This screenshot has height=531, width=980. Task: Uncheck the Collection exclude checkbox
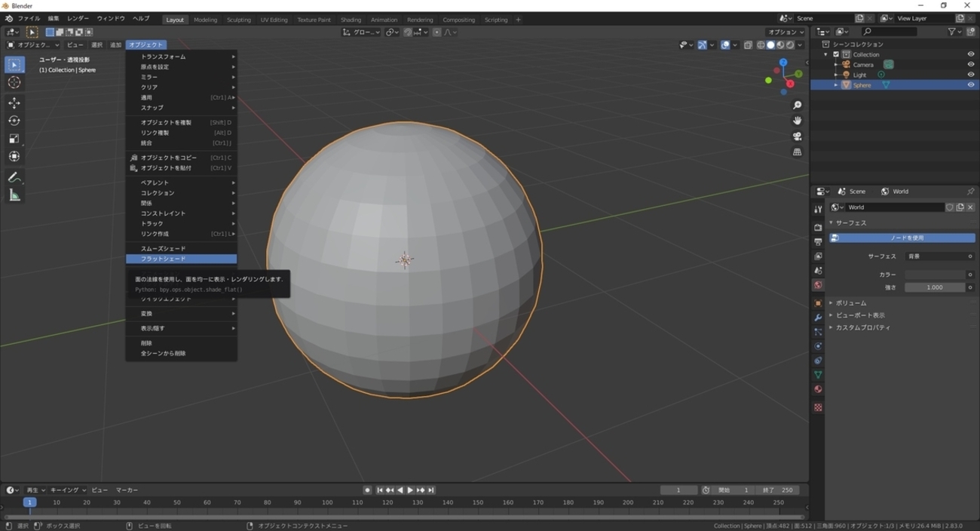point(836,54)
